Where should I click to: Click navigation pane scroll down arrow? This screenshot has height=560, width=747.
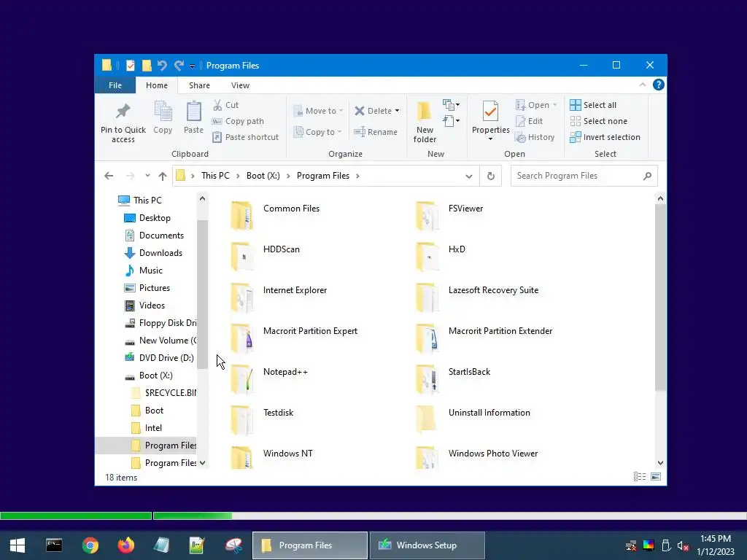click(x=203, y=463)
